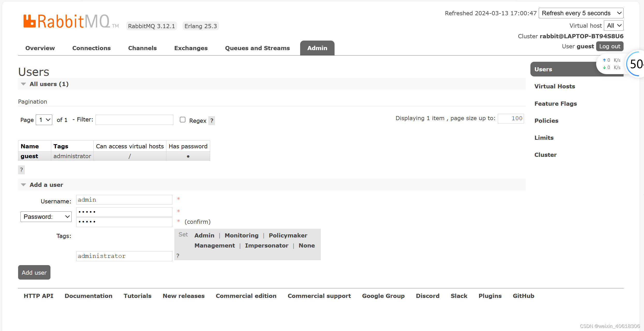This screenshot has height=331, width=644.
Task: Open the Regex help question mark
Action: (212, 121)
